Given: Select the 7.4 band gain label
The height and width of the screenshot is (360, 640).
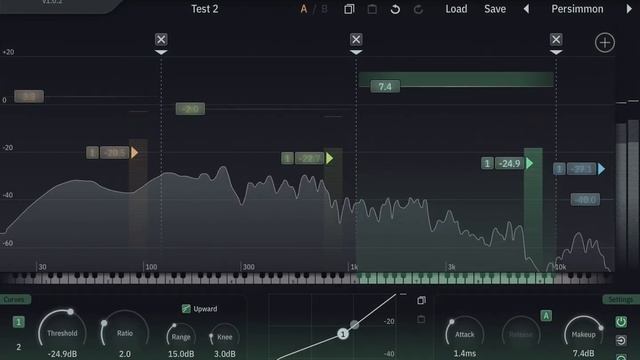Looking at the screenshot, I should coord(385,87).
